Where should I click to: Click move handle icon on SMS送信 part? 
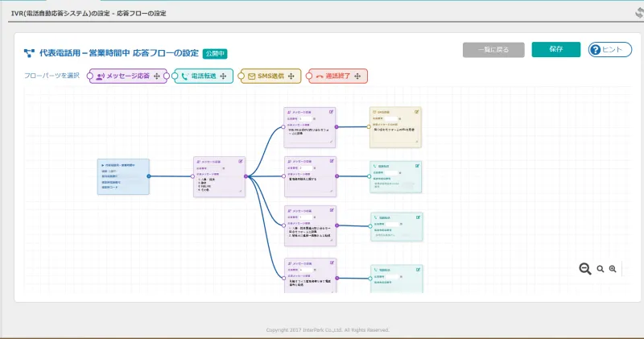291,76
